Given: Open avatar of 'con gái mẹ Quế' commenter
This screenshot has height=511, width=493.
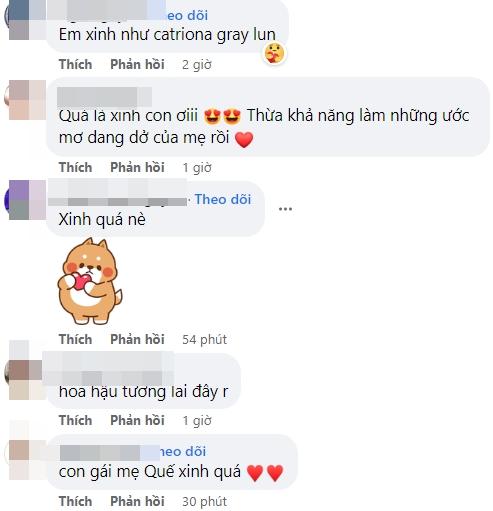Looking at the screenshot, I should pos(26,460).
